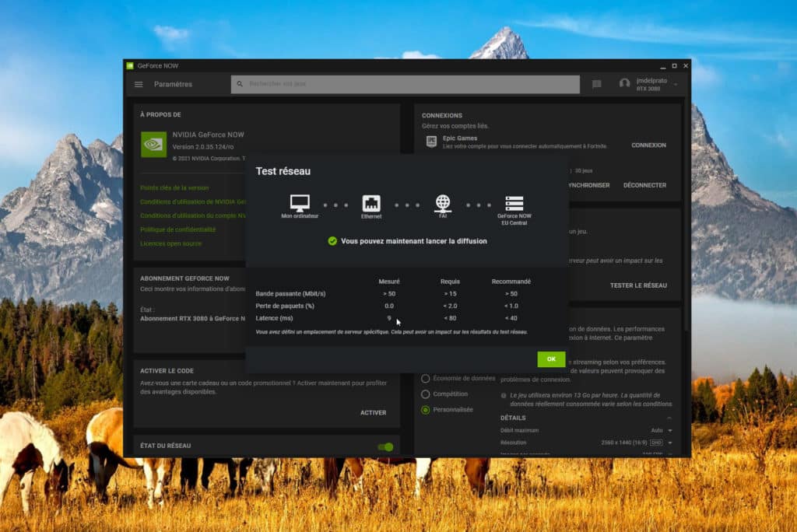Viewport: 797px width, 532px height.
Task: Click the jmdelprato user avatar icon
Action: click(625, 83)
